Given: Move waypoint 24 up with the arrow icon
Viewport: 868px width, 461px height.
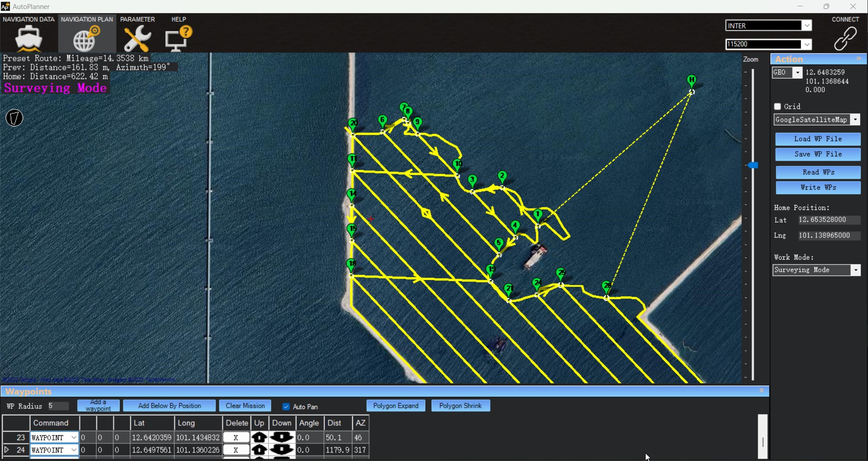Looking at the screenshot, I should coord(259,450).
